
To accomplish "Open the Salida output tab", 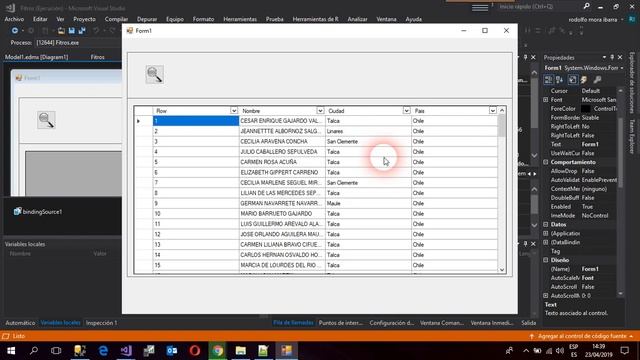I will [529, 323].
